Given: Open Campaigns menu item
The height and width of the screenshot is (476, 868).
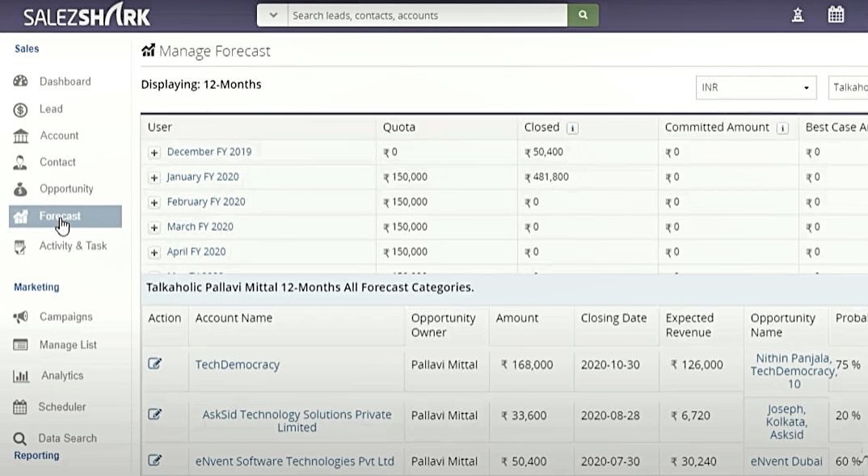Looking at the screenshot, I should tap(66, 317).
